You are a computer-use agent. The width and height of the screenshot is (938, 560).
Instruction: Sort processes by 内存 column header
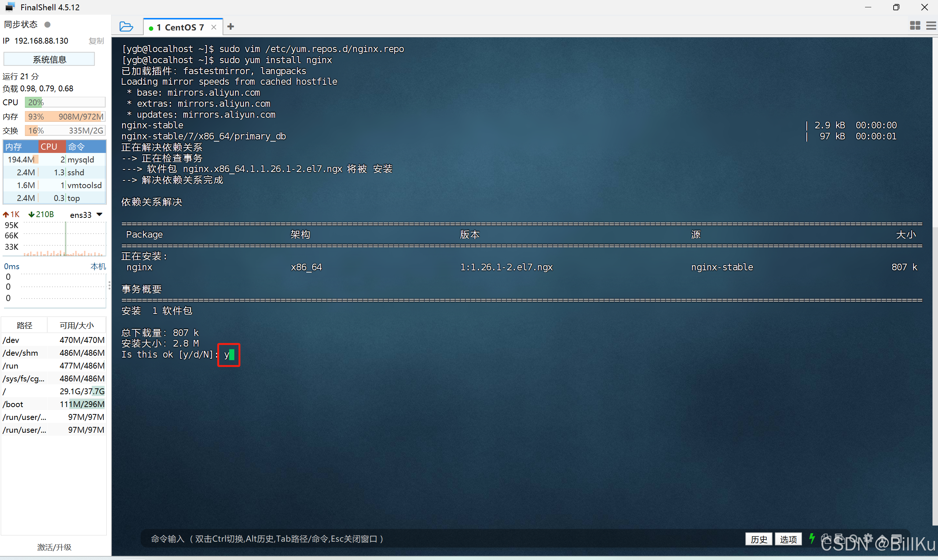tap(21, 147)
